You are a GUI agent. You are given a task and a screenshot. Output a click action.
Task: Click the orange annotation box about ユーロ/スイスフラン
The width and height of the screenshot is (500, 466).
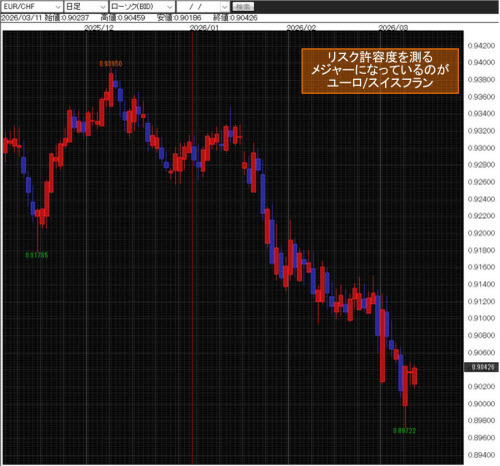tap(380, 71)
